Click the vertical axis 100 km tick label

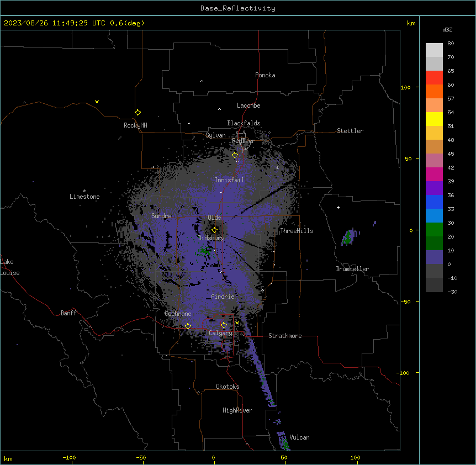405,88
